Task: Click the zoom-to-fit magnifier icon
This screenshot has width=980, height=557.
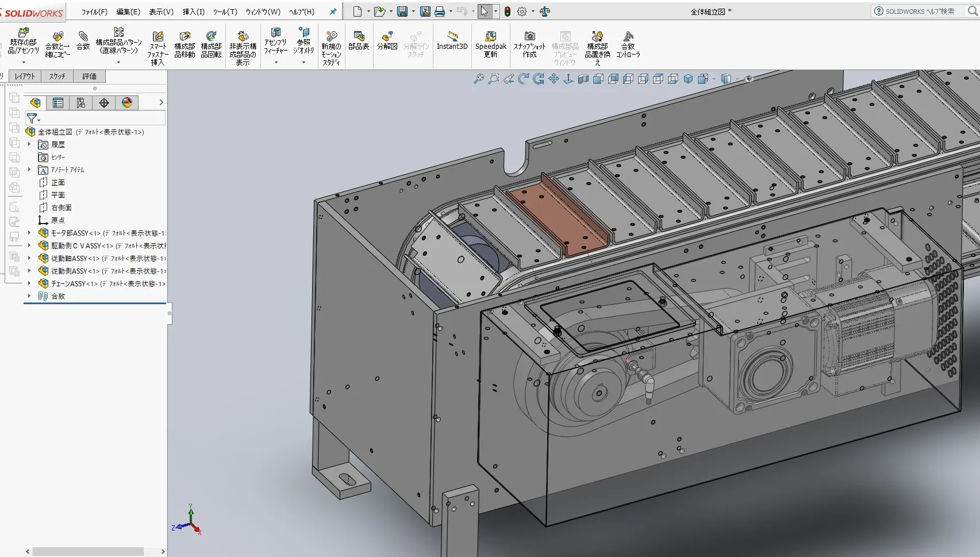Action: [478, 79]
